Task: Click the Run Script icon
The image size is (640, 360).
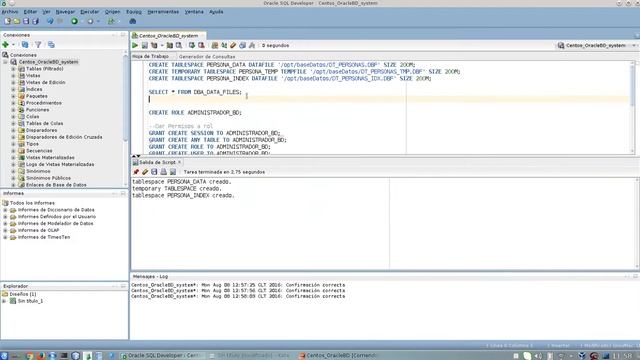Action: [144, 45]
